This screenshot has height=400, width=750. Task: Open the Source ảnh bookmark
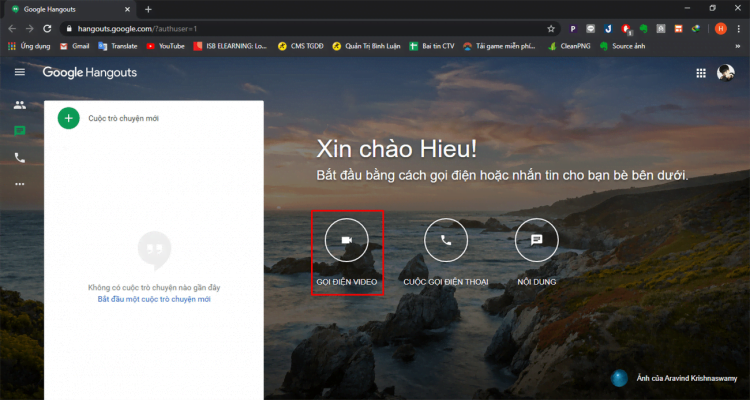(x=623, y=46)
